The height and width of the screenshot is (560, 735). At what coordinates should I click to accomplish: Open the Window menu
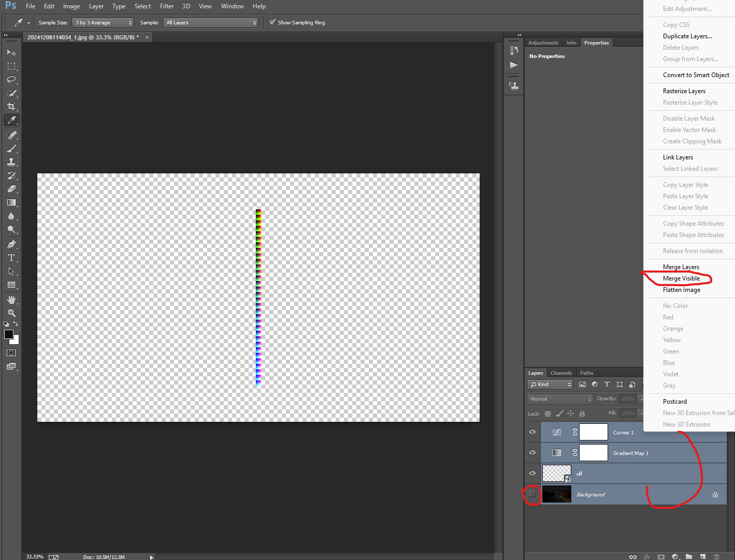pos(232,6)
